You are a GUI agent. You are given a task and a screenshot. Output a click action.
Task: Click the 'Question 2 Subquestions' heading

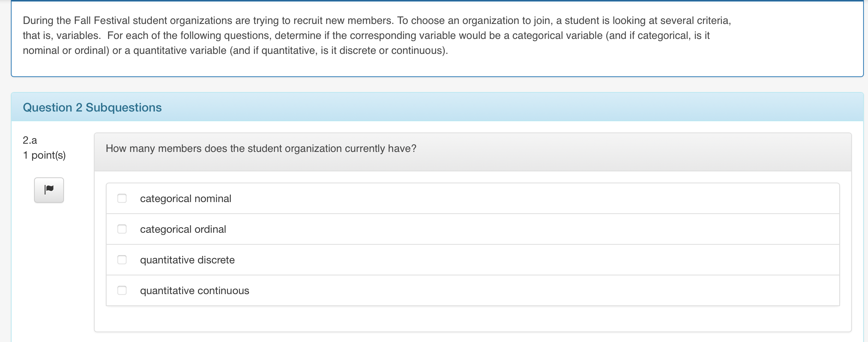click(x=92, y=107)
